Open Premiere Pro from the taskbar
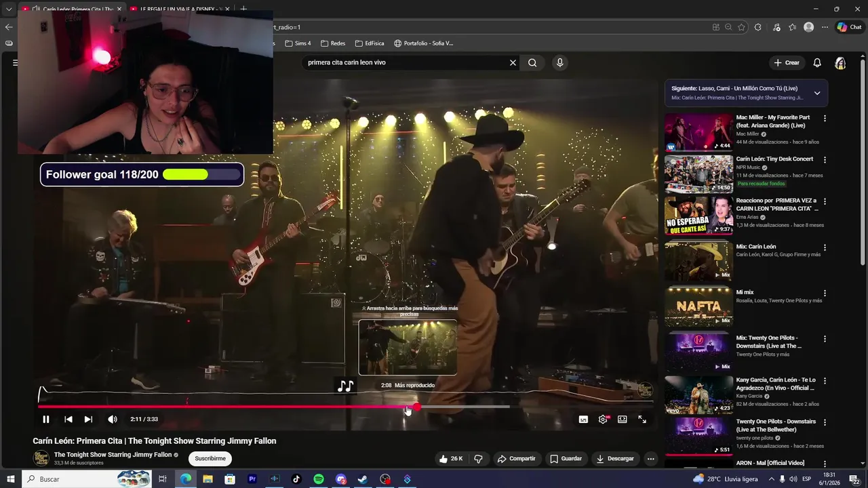The height and width of the screenshot is (488, 868). (x=252, y=479)
